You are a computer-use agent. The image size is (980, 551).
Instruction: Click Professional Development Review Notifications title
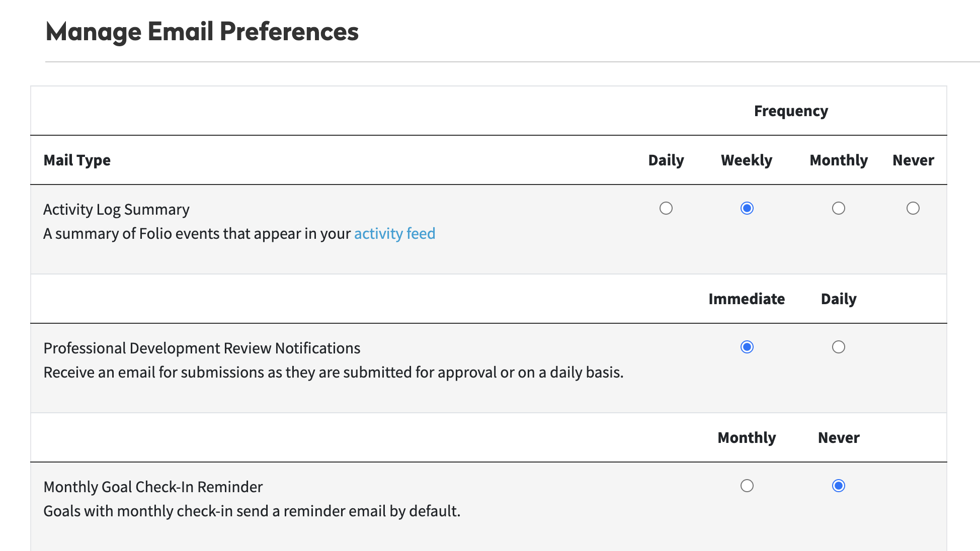click(x=202, y=348)
